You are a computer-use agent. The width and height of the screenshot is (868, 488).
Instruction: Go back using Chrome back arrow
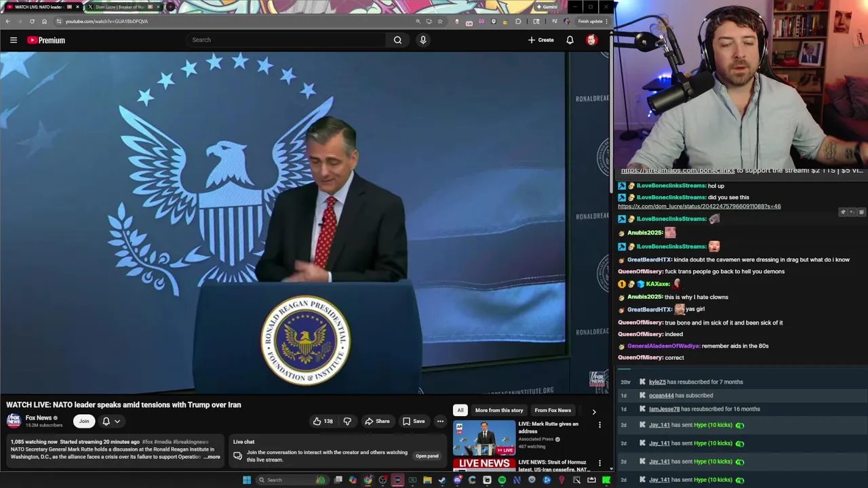8,21
